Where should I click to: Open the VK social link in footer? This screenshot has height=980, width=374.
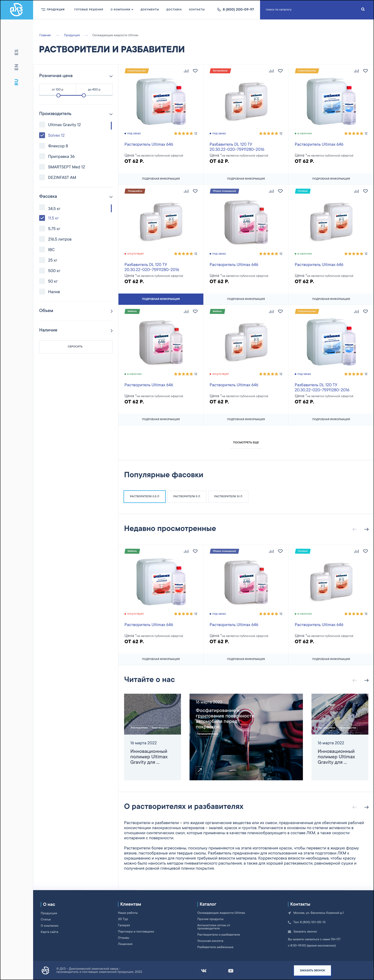pyautogui.click(x=204, y=970)
